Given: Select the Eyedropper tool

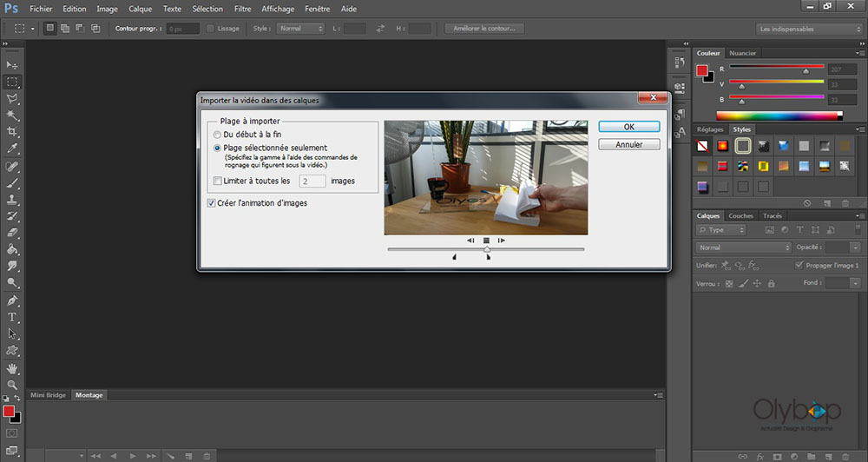Looking at the screenshot, I should [x=11, y=148].
